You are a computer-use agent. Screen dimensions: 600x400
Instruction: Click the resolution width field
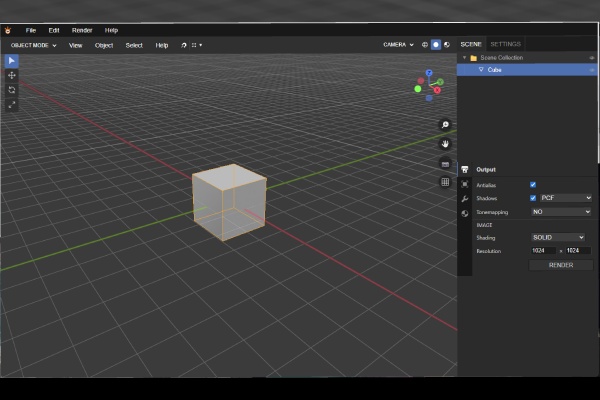pos(543,251)
